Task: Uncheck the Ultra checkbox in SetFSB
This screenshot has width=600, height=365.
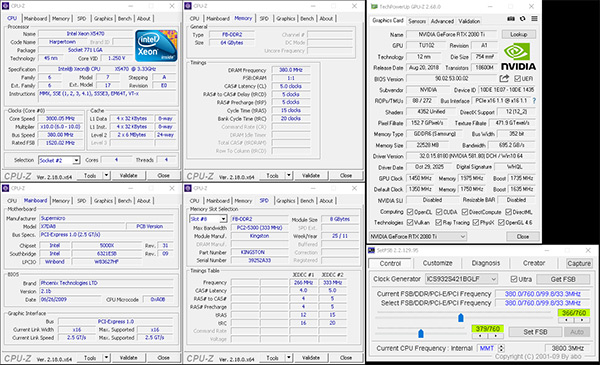Action: (514, 279)
